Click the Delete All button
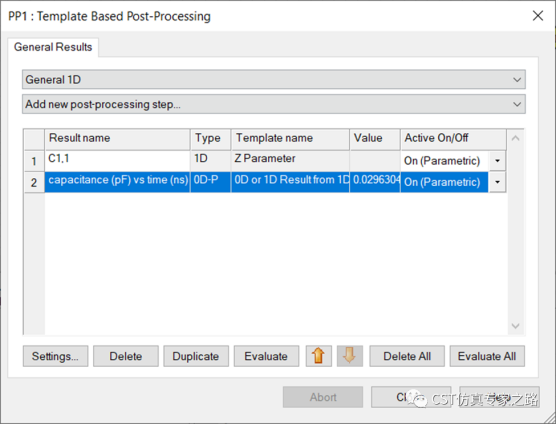The width and height of the screenshot is (557, 424). click(407, 356)
